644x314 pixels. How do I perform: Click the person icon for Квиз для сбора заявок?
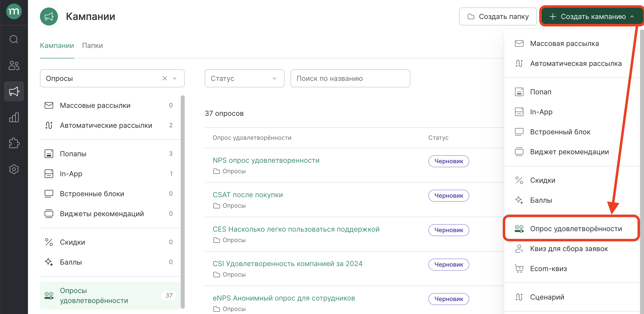(519, 249)
